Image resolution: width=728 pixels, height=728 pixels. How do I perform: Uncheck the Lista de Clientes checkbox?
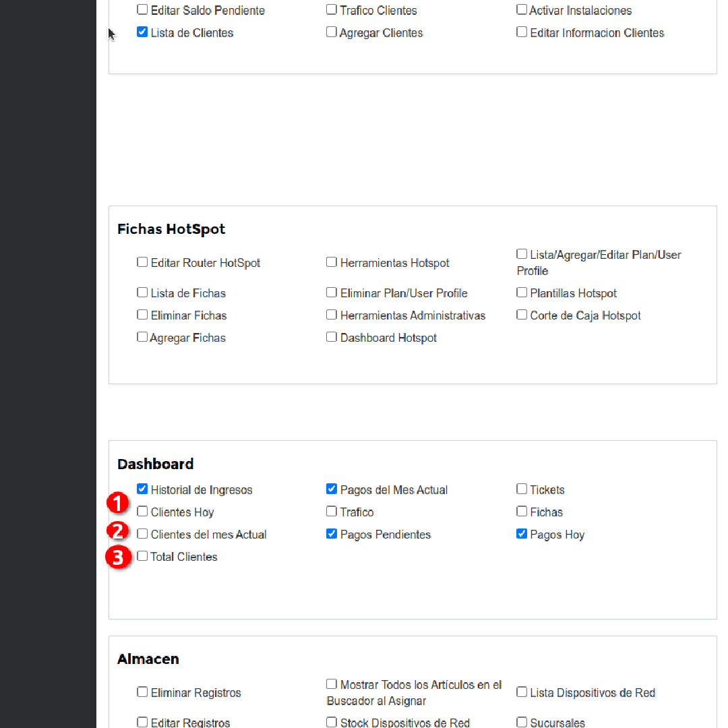click(x=142, y=32)
